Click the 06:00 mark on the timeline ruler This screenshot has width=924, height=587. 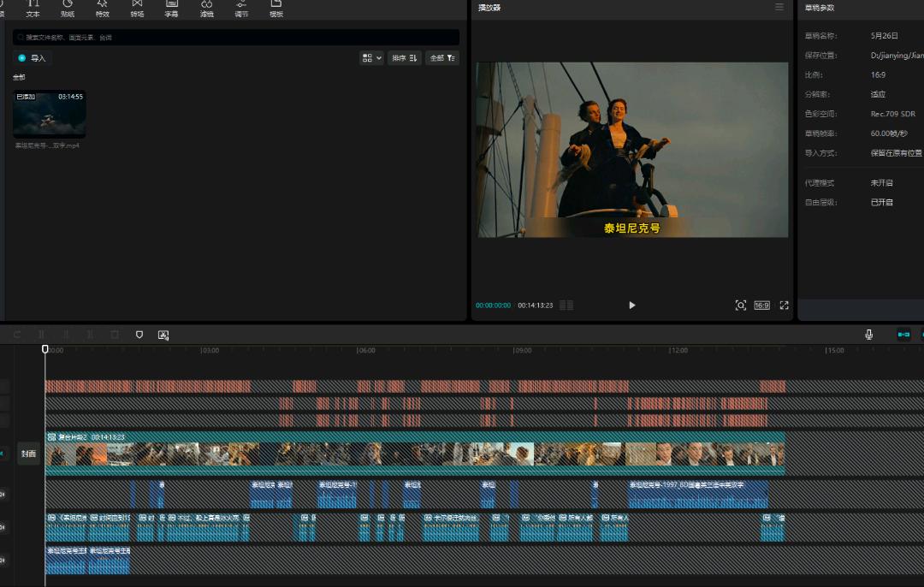click(x=366, y=350)
